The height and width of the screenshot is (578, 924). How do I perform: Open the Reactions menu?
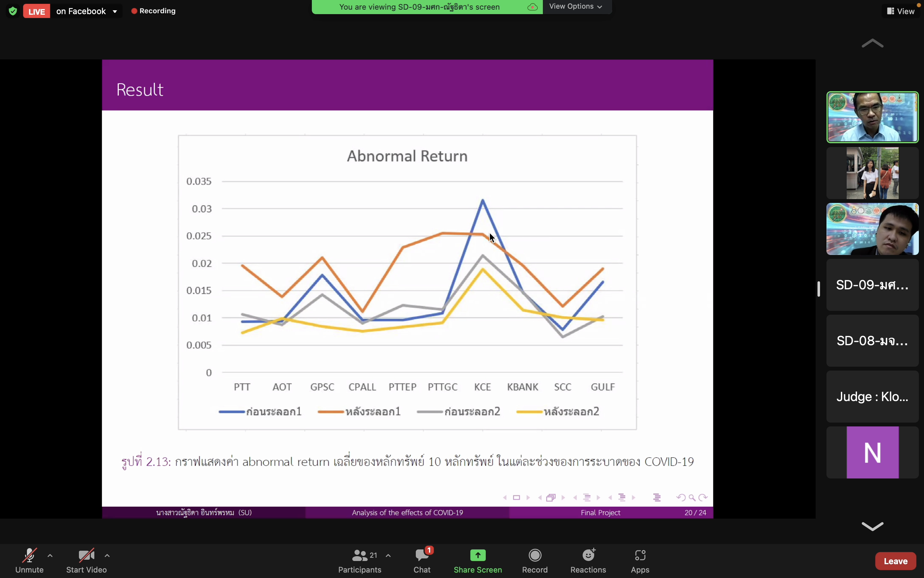[x=588, y=561]
